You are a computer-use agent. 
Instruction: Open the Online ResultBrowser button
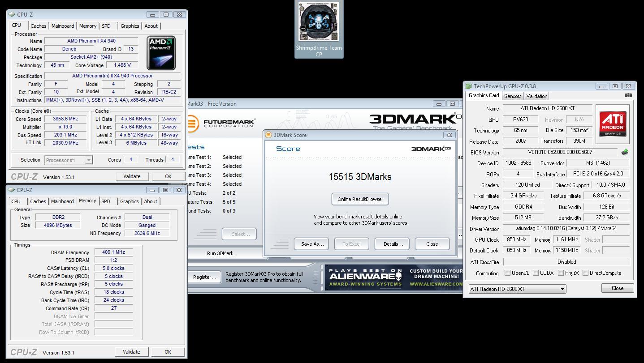point(360,199)
